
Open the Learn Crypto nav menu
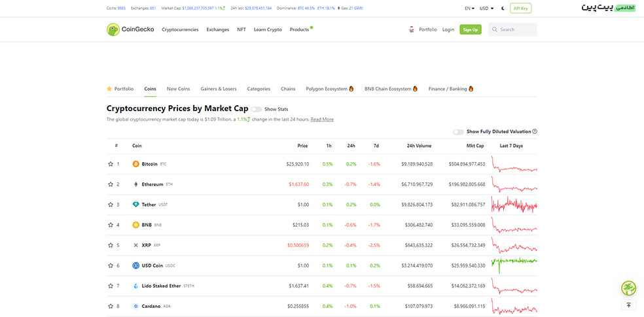pyautogui.click(x=268, y=29)
